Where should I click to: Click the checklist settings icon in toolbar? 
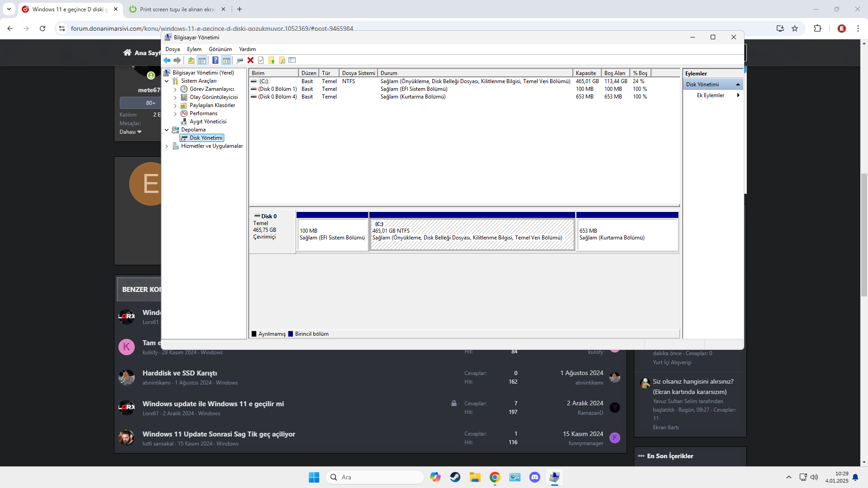292,60
